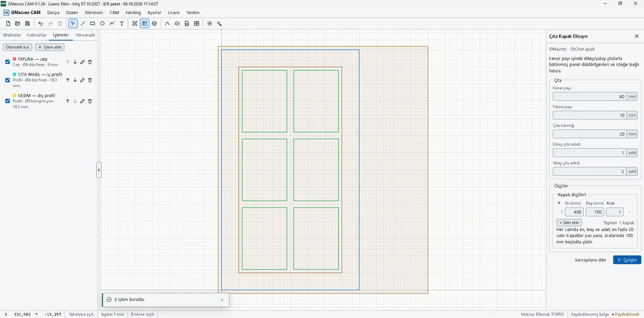Select the text tool

[x=121, y=24]
